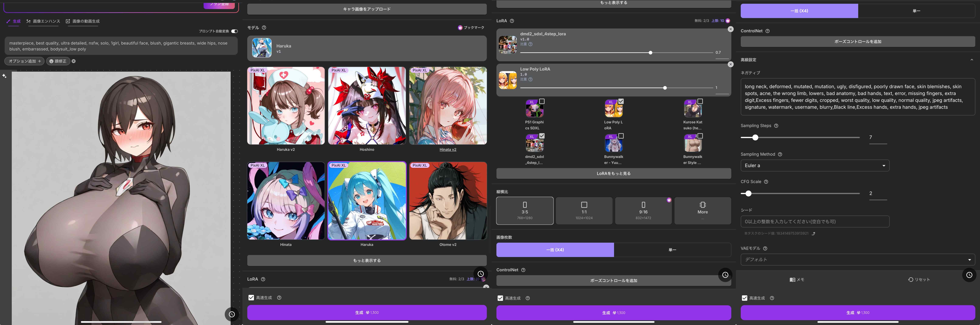Adjust the Low Poly LoRA weight slider

pyautogui.click(x=665, y=88)
